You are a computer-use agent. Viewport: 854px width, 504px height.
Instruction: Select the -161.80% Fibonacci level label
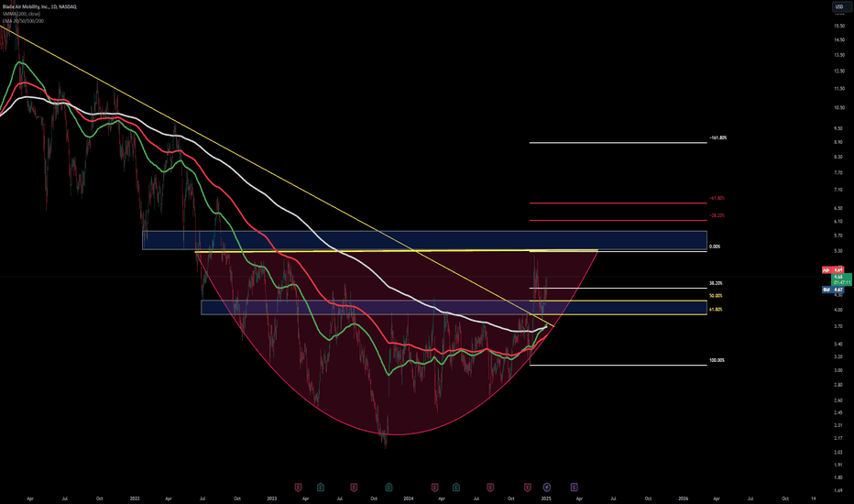pos(717,137)
